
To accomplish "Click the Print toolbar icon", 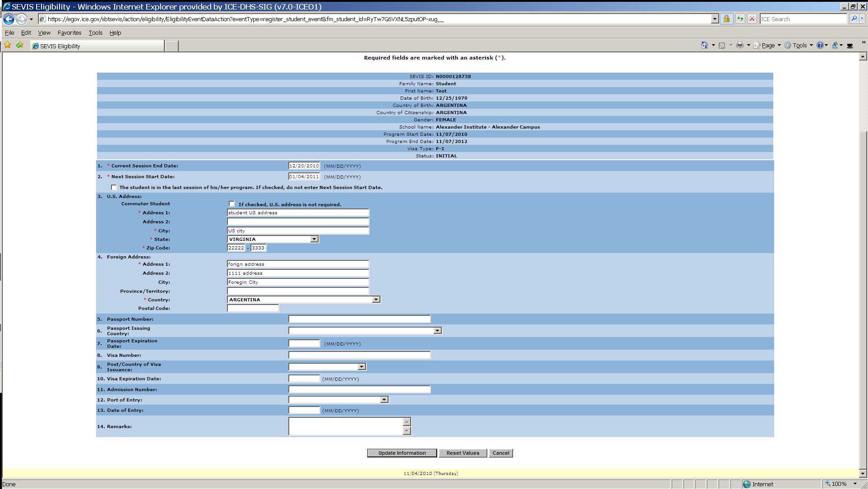I will pos(740,45).
